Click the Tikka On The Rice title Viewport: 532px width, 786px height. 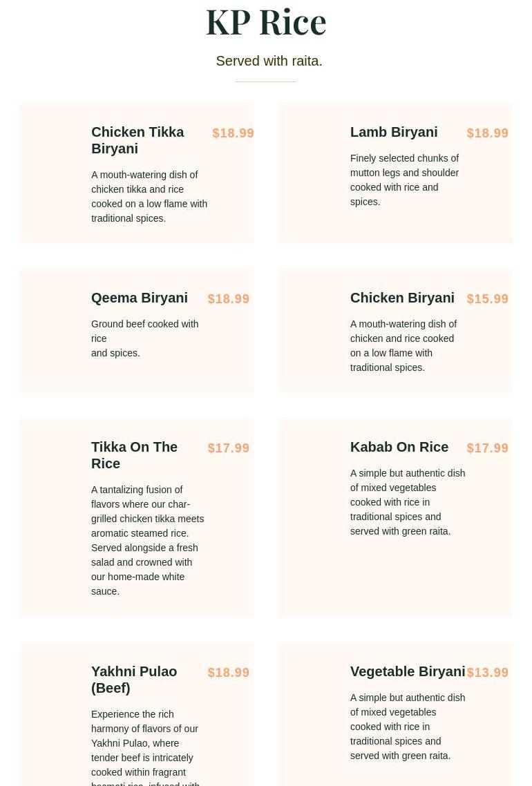pos(134,455)
